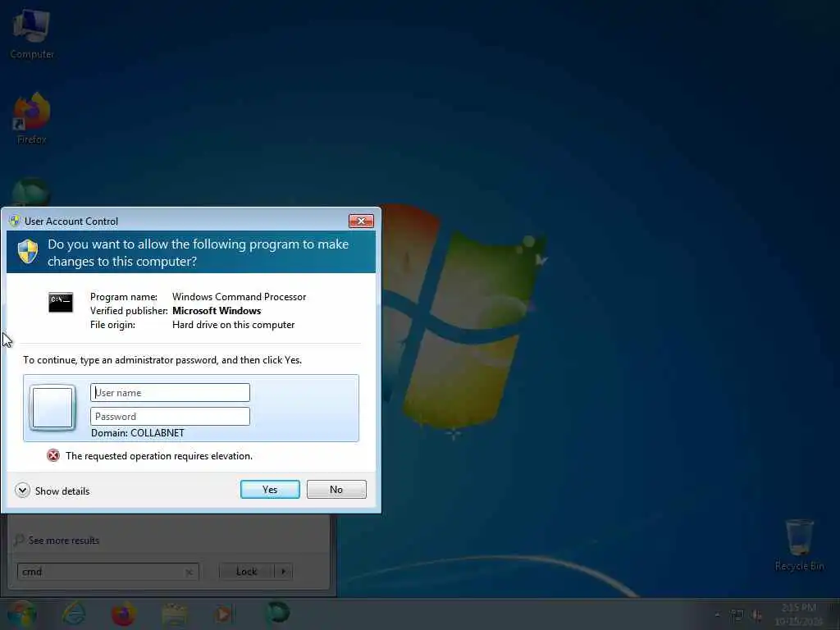840x630 pixels.
Task: Click 'Hard drive on this computer' text
Action: [x=233, y=325]
